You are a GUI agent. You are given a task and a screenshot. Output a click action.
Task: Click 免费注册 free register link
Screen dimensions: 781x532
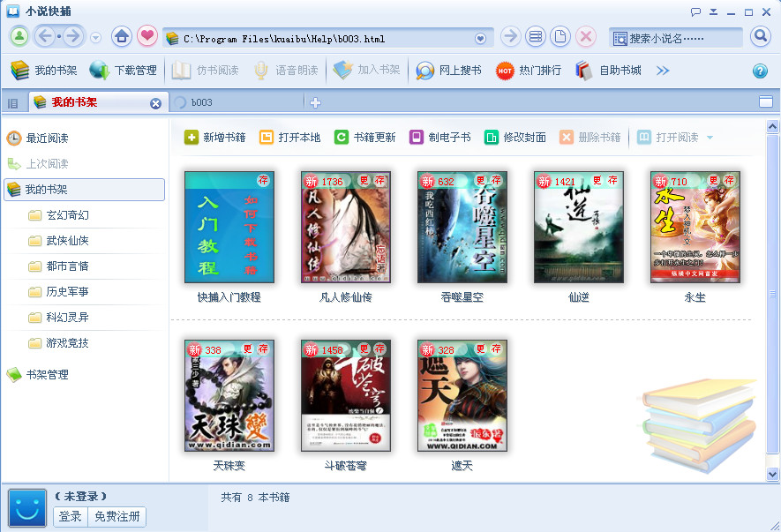(116, 517)
